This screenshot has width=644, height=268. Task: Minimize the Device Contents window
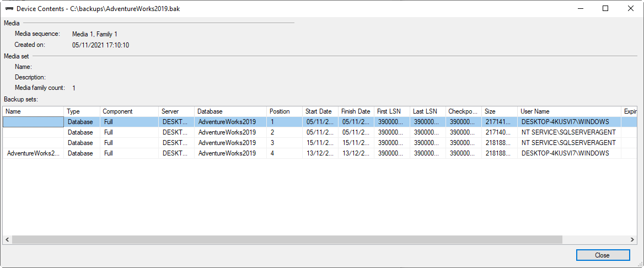coord(579,8)
